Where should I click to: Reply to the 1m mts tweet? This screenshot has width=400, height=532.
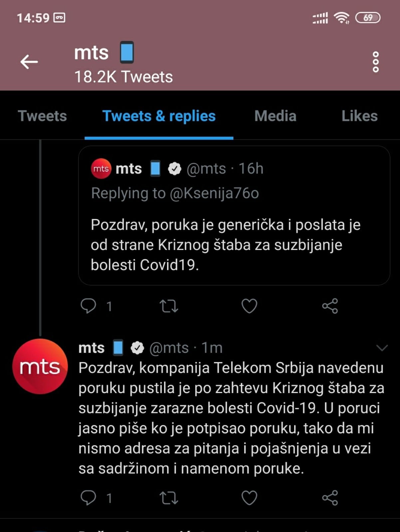pos(89,498)
